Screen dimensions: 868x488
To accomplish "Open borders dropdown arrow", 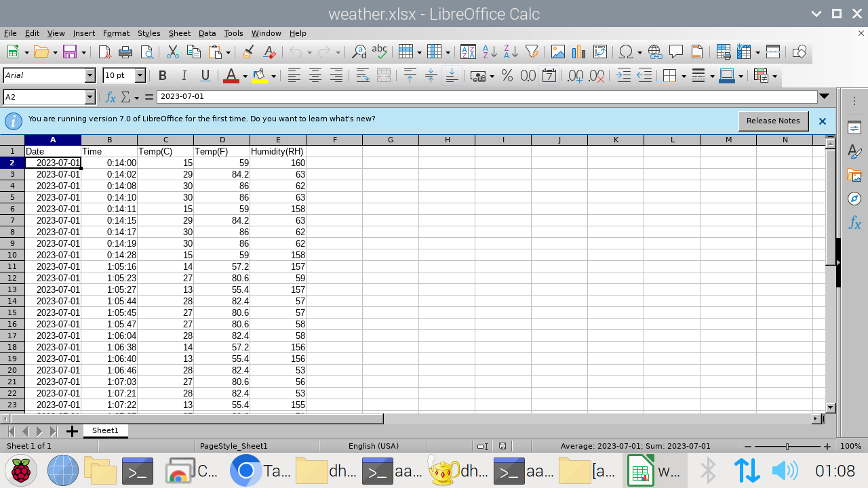I will click(x=683, y=76).
